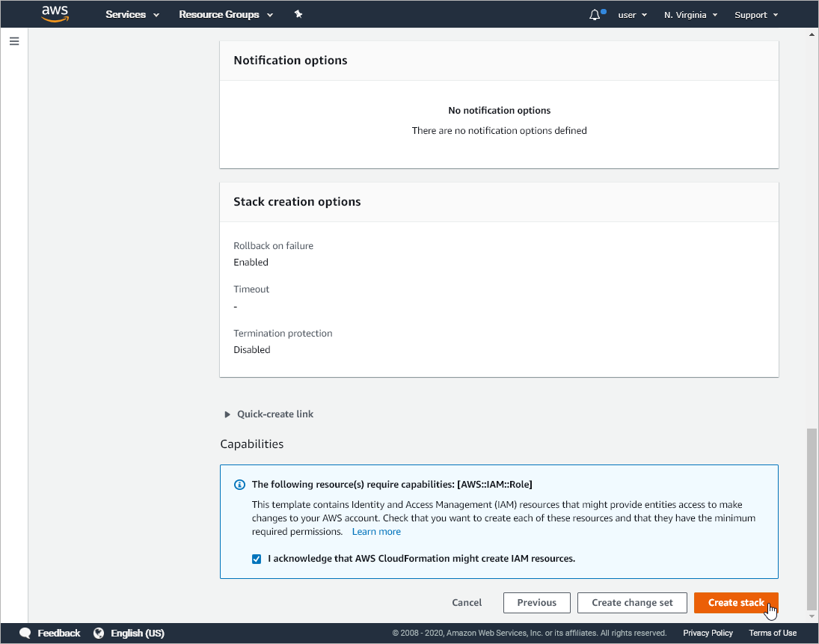Click the Capabilities section heading

point(252,444)
